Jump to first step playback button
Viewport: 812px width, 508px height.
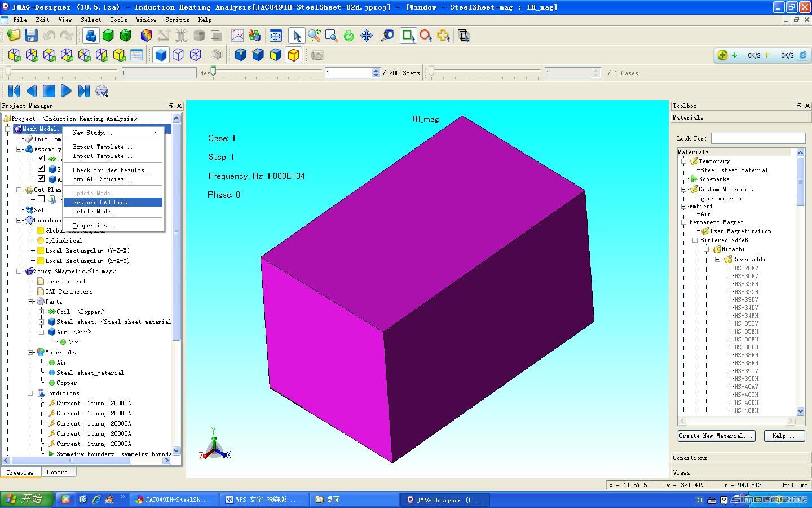pos(14,90)
